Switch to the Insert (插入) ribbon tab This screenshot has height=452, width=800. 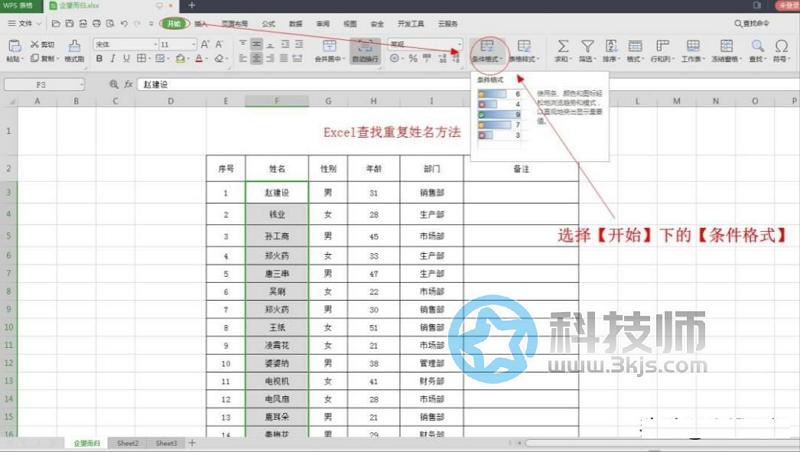(201, 23)
